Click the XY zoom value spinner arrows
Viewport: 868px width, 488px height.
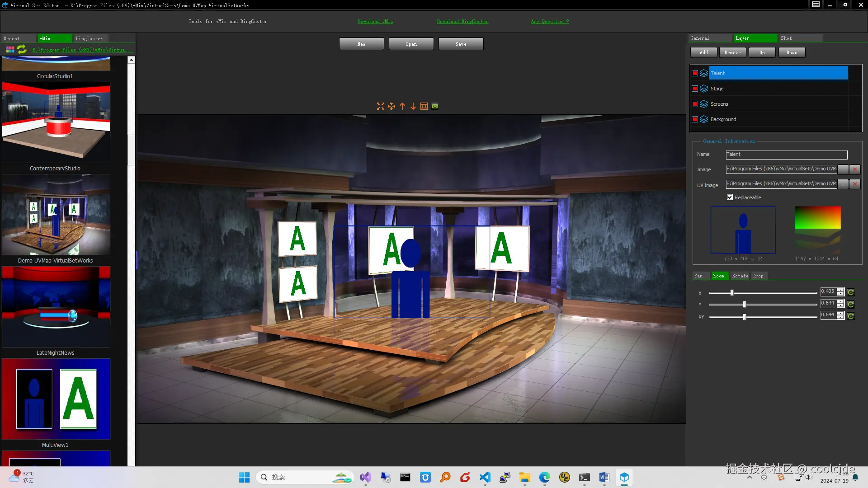840,315
